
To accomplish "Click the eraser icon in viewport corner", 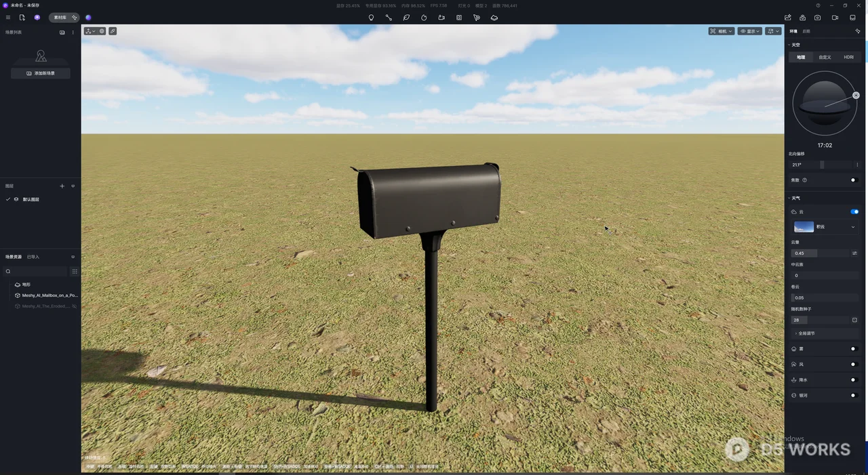I will coord(113,31).
